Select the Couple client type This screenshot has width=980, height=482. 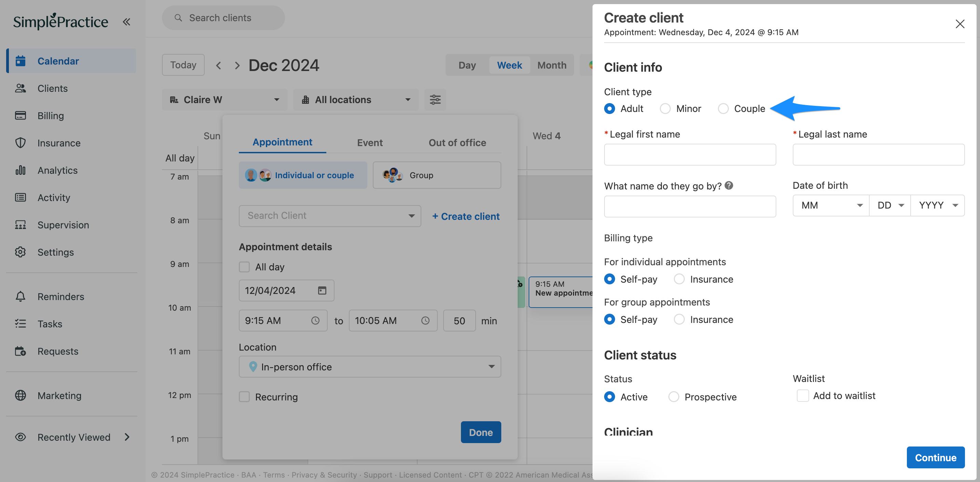723,109
